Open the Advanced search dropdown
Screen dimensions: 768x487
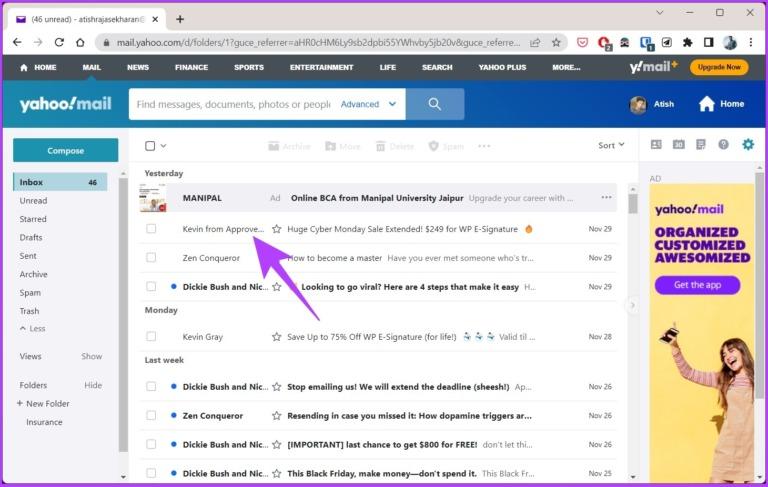[368, 104]
